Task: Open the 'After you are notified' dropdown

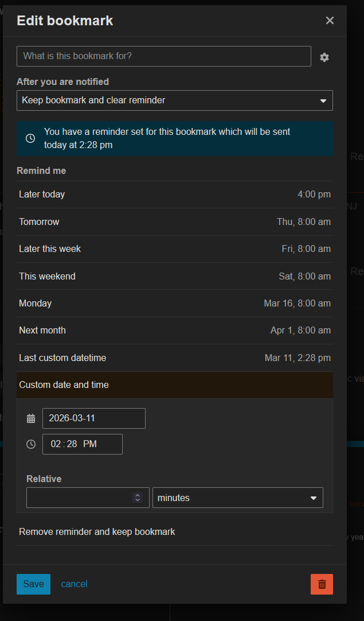Action: coord(174,100)
